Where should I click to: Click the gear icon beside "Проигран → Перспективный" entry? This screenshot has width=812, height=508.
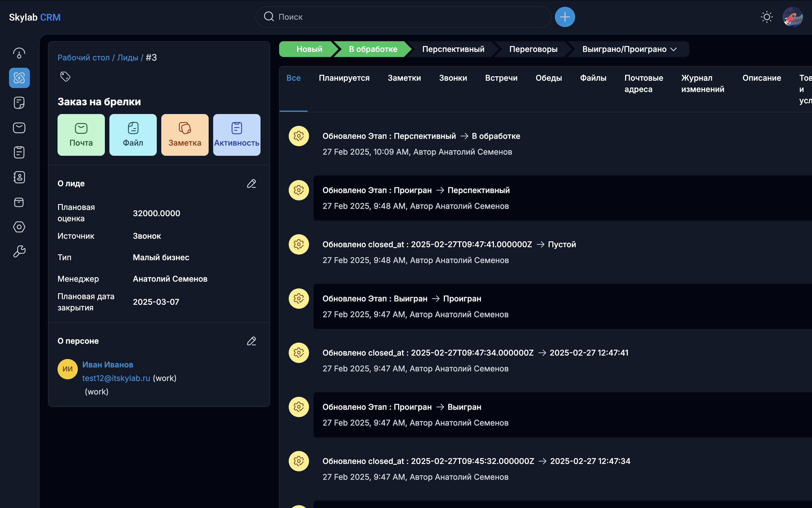point(299,190)
